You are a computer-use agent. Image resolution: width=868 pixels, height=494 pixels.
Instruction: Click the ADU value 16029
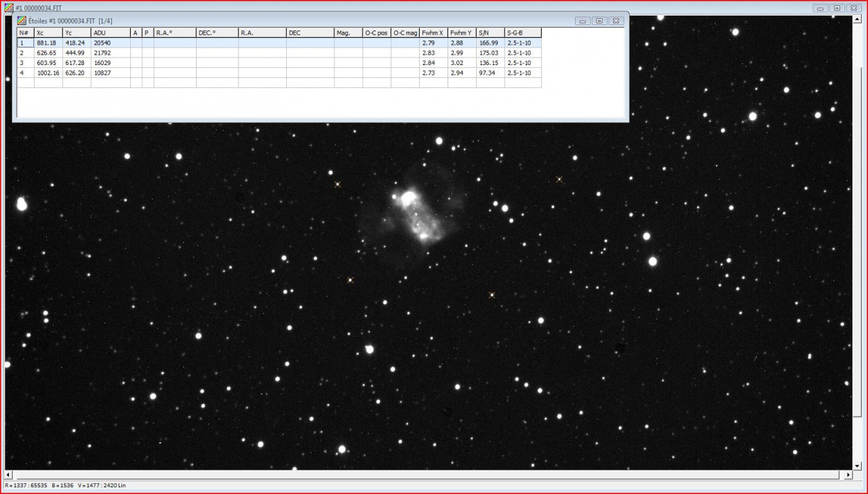(102, 63)
